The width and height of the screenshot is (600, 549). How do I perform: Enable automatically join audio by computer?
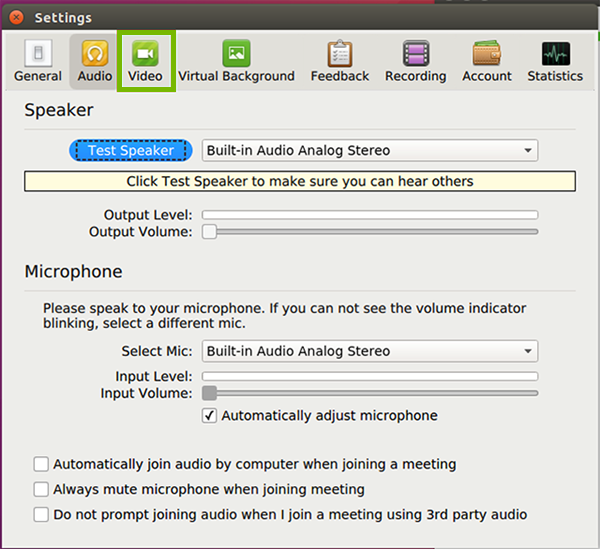tap(41, 464)
